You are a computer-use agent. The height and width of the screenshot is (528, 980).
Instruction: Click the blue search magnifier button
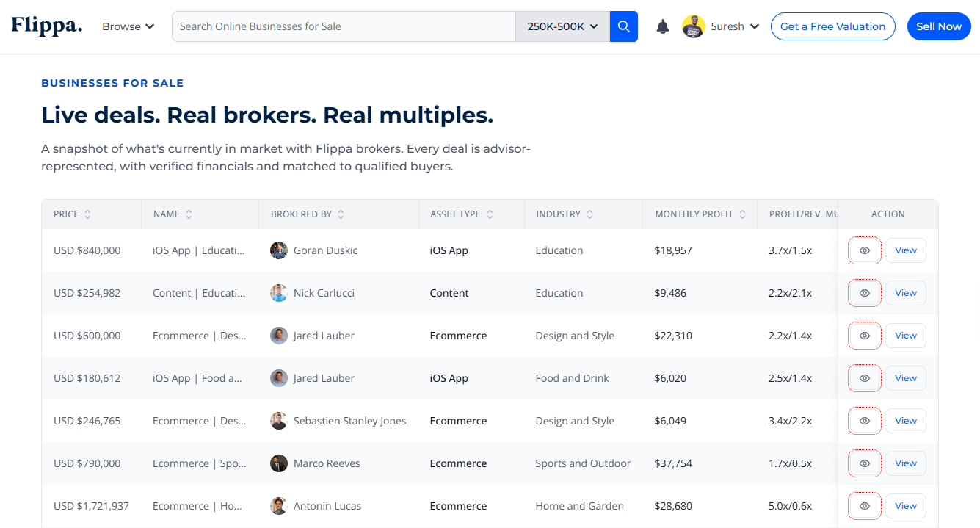[624, 26]
